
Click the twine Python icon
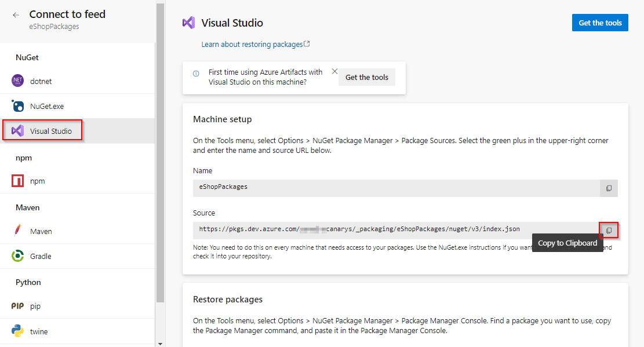pos(17,331)
